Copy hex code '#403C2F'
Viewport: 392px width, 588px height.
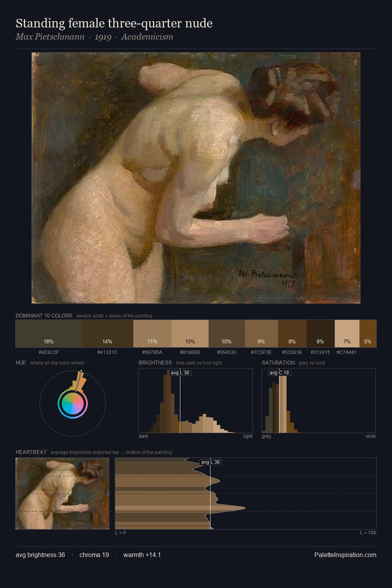[49, 352]
